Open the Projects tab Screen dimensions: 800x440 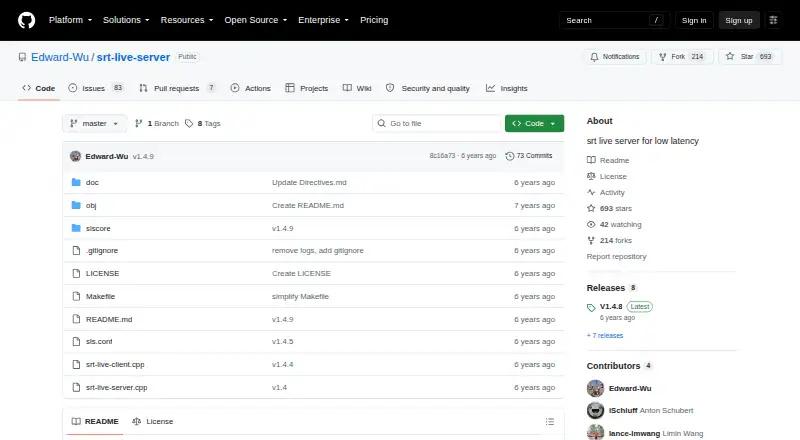coord(307,88)
